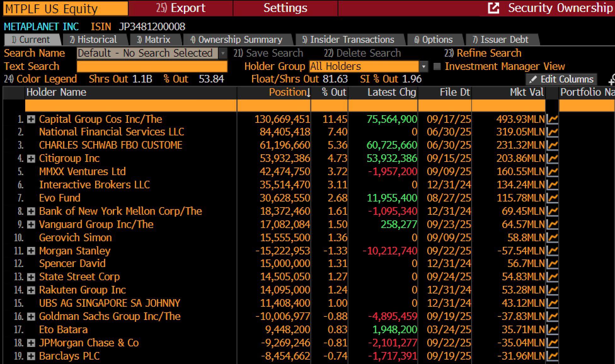The height and width of the screenshot is (364, 615).
Task: Open the chart icon next to Vanguard Group
Action: (x=553, y=224)
